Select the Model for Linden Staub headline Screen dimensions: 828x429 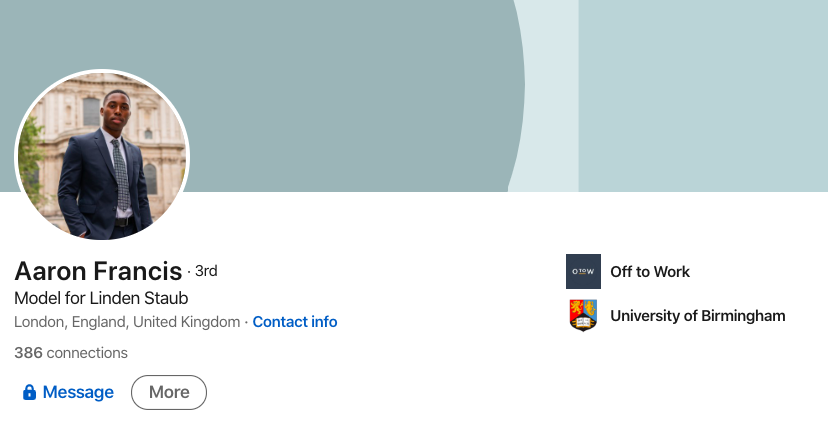pos(101,298)
